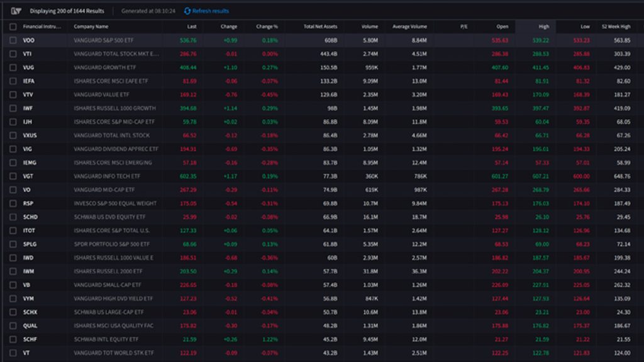Tick the IEFA row checkbox
The width and height of the screenshot is (644, 362).
(13, 81)
